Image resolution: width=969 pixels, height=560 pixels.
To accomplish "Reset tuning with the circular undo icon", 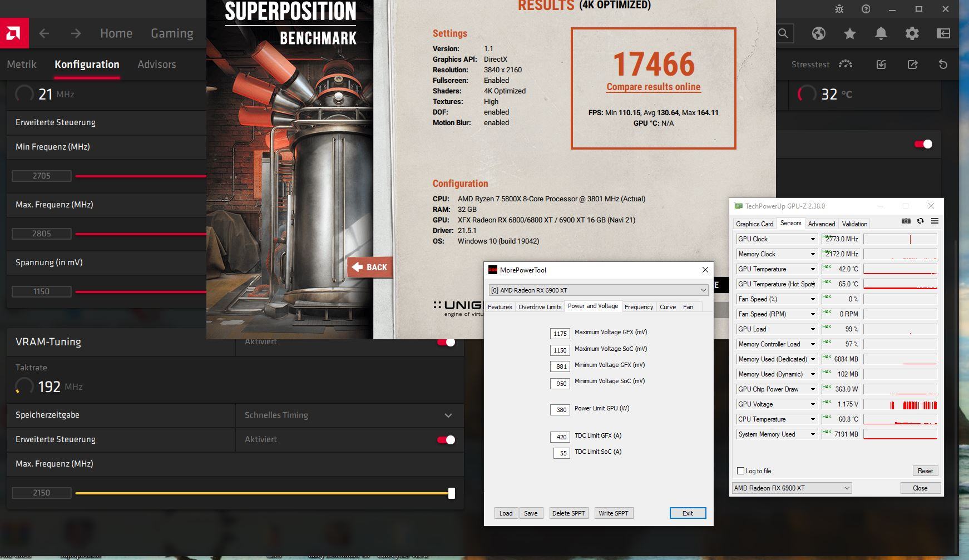I will [943, 65].
